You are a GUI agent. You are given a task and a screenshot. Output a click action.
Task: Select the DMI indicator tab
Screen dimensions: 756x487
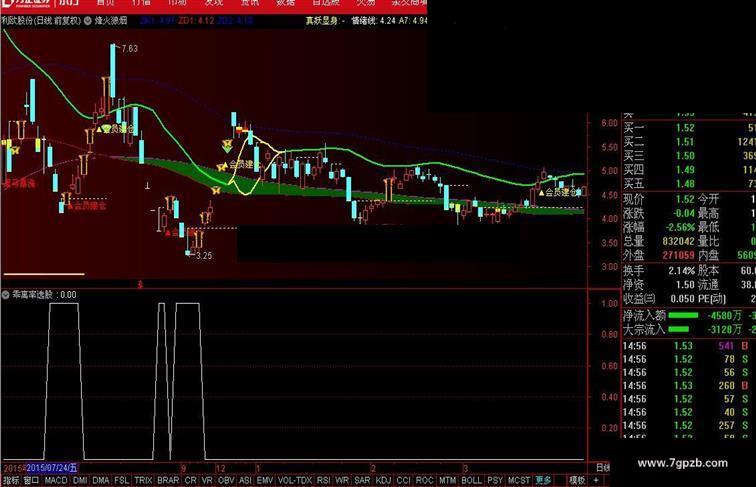[80, 480]
